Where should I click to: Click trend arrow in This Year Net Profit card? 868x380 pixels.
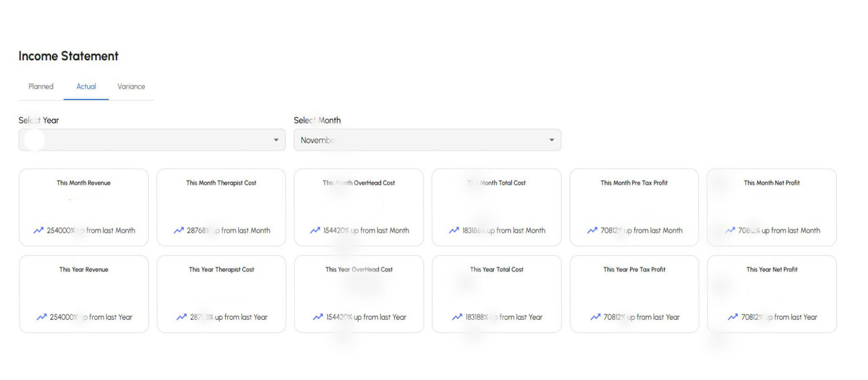coord(733,318)
